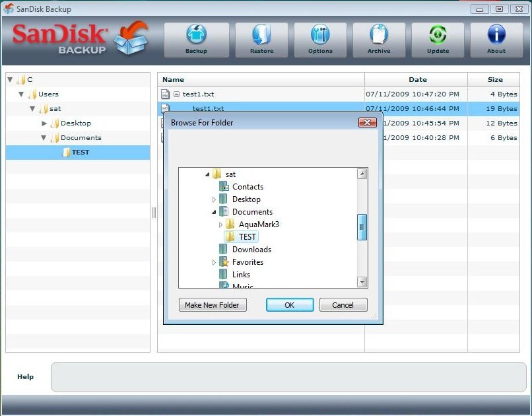This screenshot has height=416, width=532.
Task: Select the Documents label in left tree
Action: 81,138
